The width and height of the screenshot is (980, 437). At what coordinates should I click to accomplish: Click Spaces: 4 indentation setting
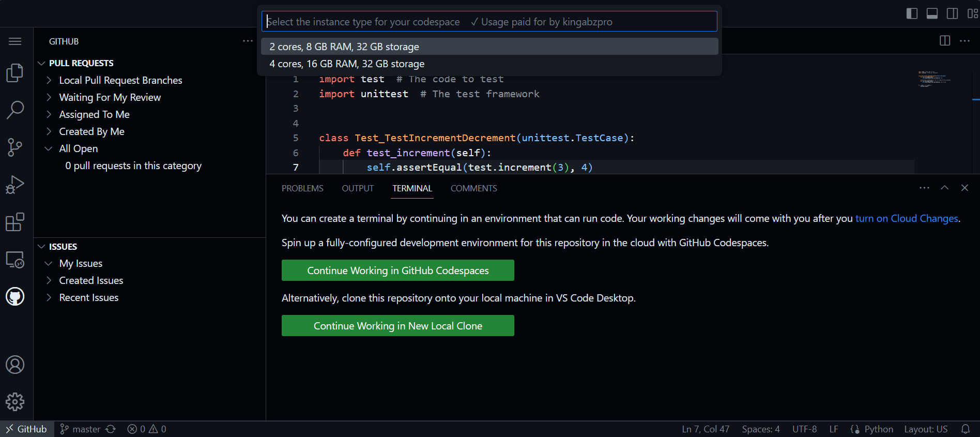(761, 429)
